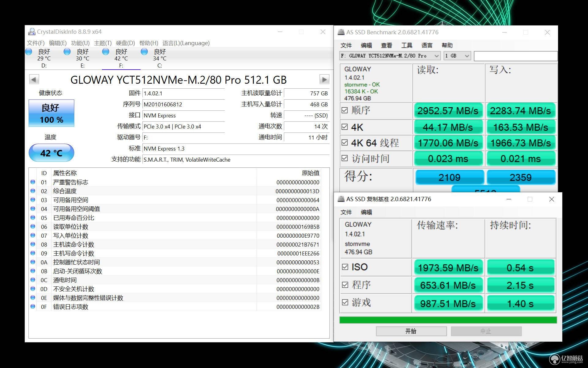Open AS SSD Benchmark 语言 menu

point(427,45)
